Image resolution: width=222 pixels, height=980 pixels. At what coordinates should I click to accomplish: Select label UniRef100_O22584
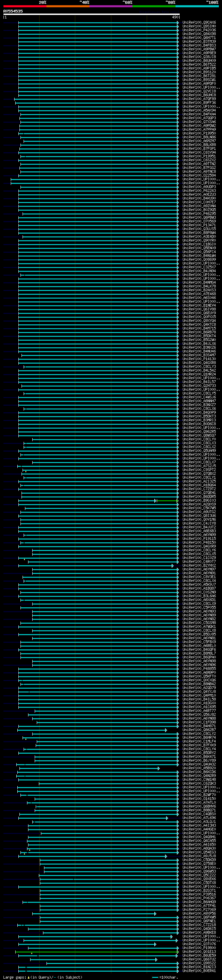point(199,175)
